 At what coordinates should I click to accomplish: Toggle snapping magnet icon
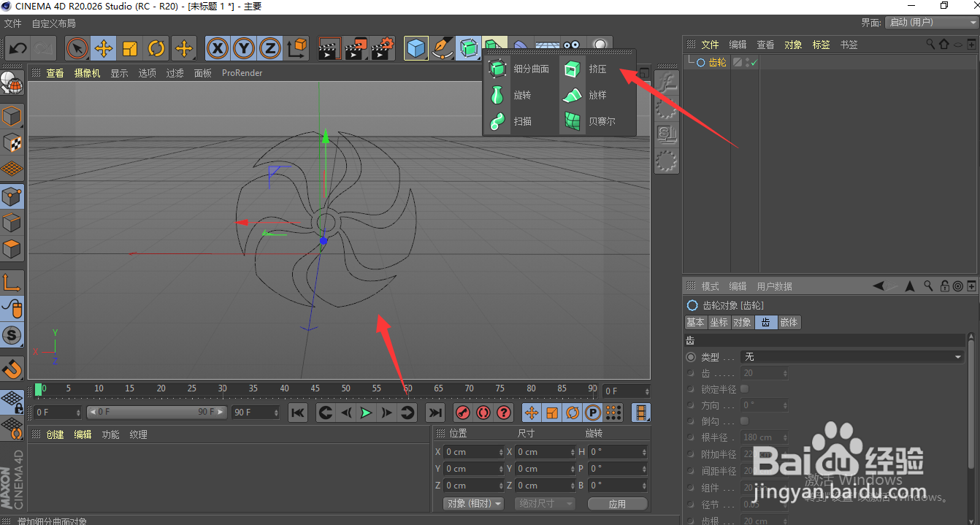click(12, 368)
